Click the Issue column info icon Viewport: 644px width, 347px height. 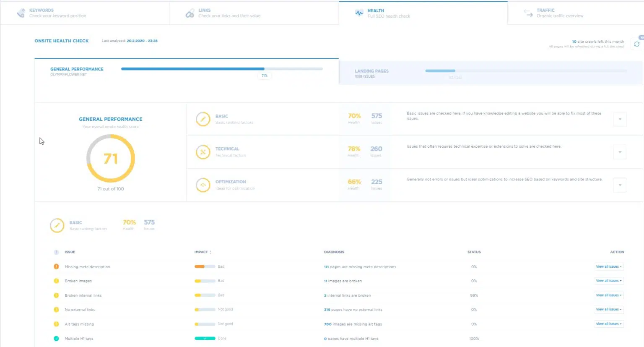coord(56,252)
